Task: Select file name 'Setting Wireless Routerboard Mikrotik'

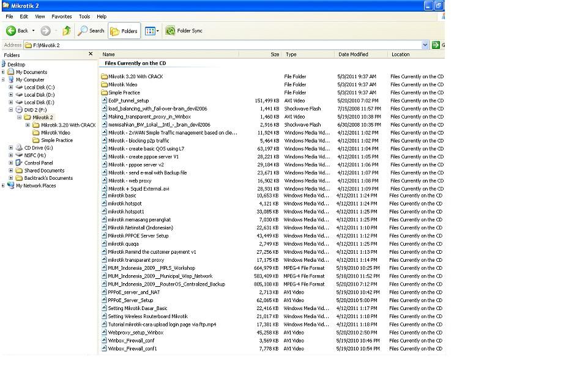Action: pyautogui.click(x=147, y=316)
